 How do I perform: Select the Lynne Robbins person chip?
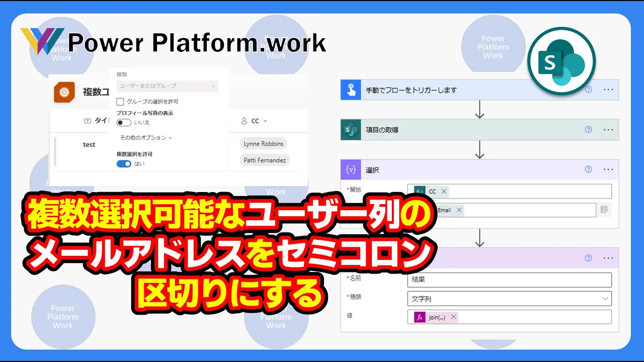click(x=264, y=144)
